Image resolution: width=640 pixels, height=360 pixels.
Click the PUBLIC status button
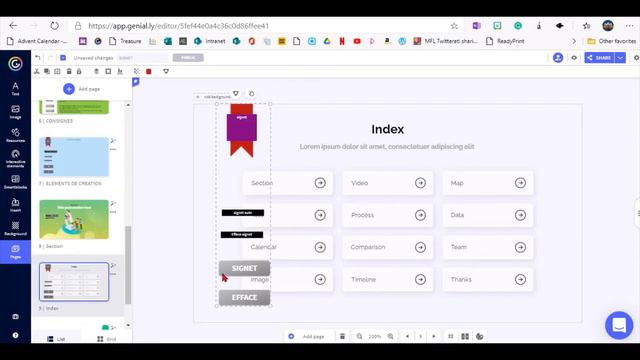188,58
